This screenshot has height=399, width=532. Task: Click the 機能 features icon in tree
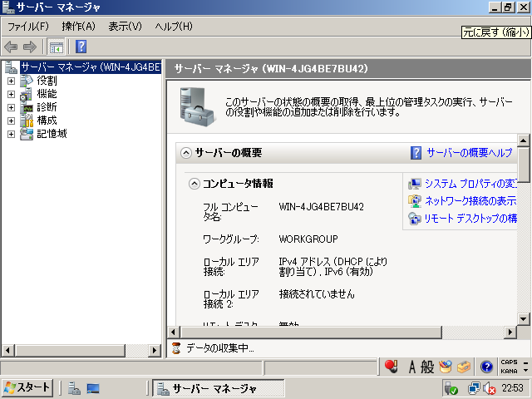tap(27, 94)
